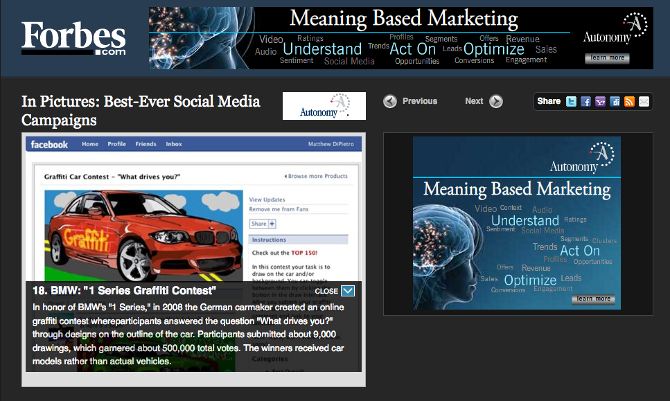
Task: Share via the Digg icon
Action: pos(615,101)
